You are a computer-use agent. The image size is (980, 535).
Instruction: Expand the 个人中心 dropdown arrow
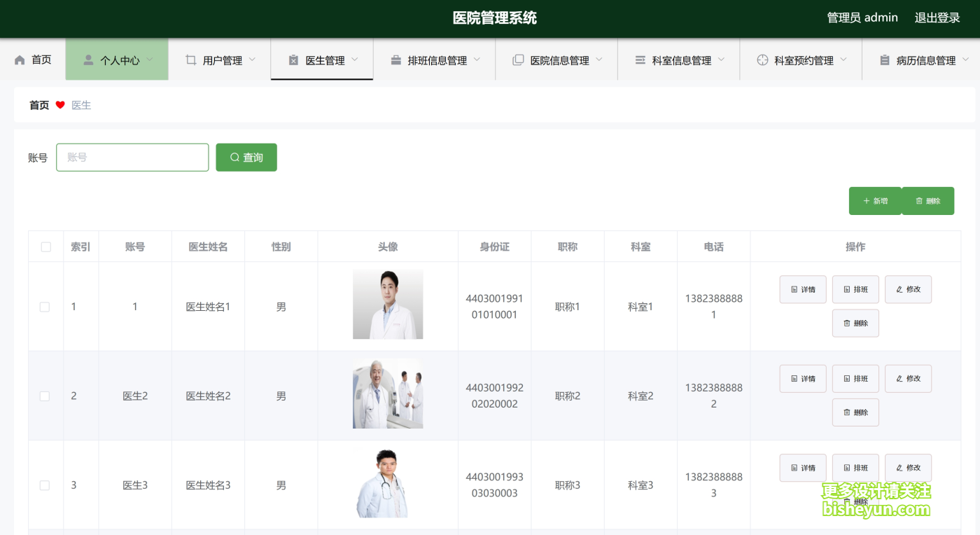click(x=150, y=60)
